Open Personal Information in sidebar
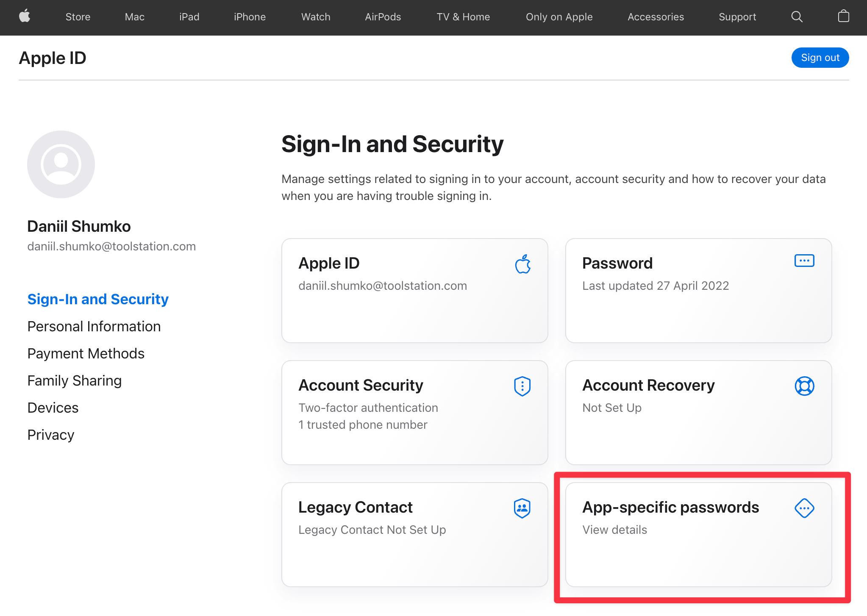The height and width of the screenshot is (616, 867). coord(94,327)
